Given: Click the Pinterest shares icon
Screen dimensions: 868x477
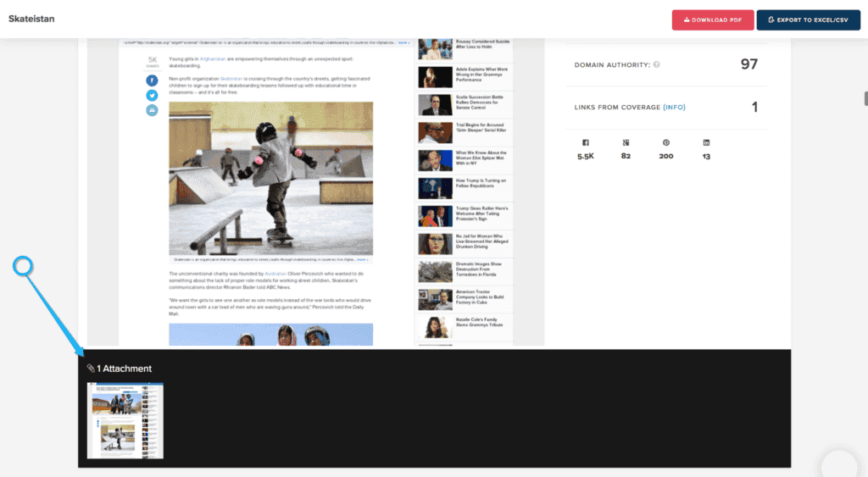Looking at the screenshot, I should click(666, 143).
